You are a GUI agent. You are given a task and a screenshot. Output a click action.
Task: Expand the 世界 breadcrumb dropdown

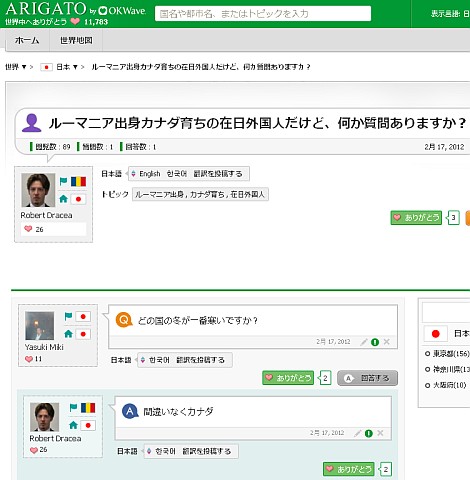pos(24,67)
